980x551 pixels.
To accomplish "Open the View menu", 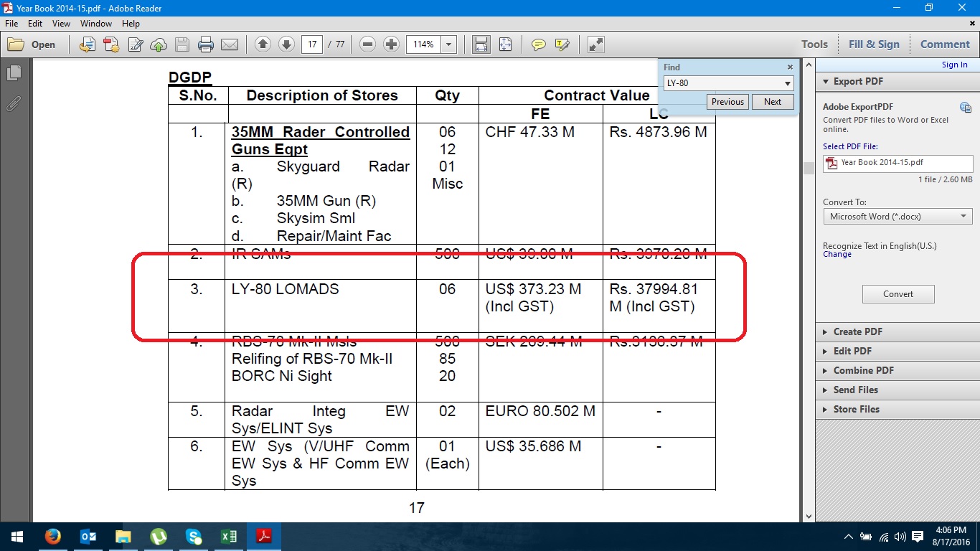I will [x=61, y=24].
